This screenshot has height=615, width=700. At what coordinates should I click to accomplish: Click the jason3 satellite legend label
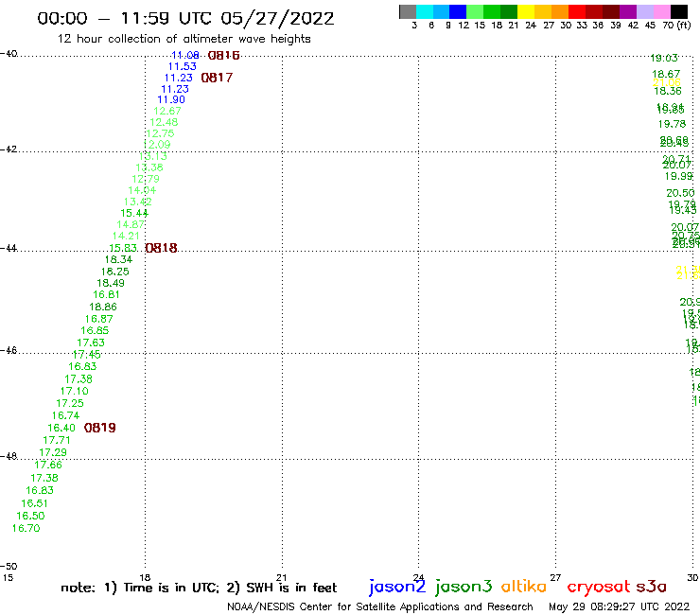click(464, 587)
